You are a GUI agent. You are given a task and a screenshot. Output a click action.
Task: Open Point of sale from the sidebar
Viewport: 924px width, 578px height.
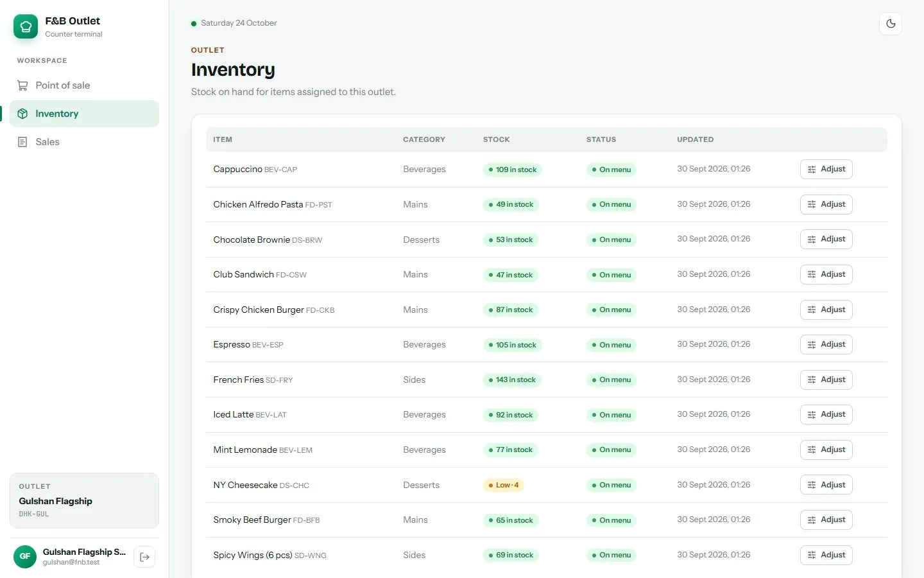[84, 85]
